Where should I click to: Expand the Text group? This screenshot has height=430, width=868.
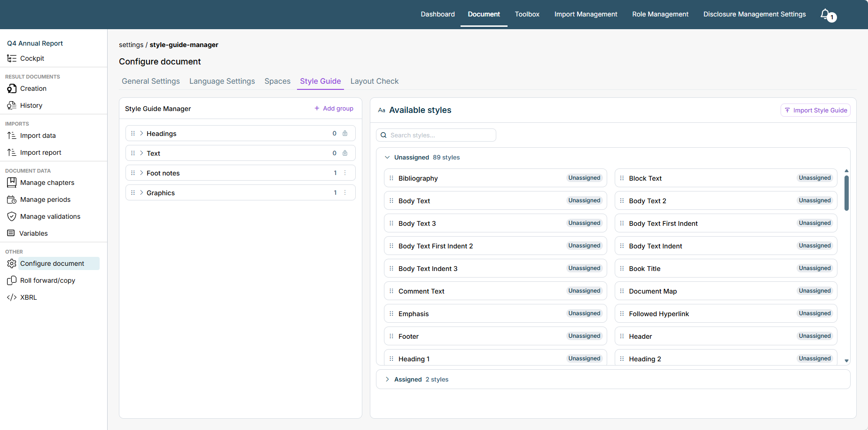(x=141, y=153)
